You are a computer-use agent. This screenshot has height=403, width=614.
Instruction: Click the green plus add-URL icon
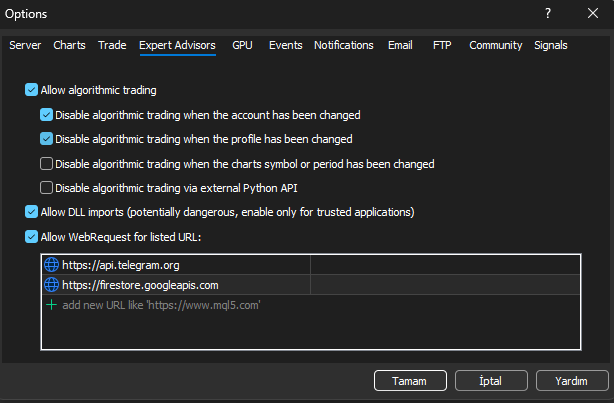pos(51,305)
